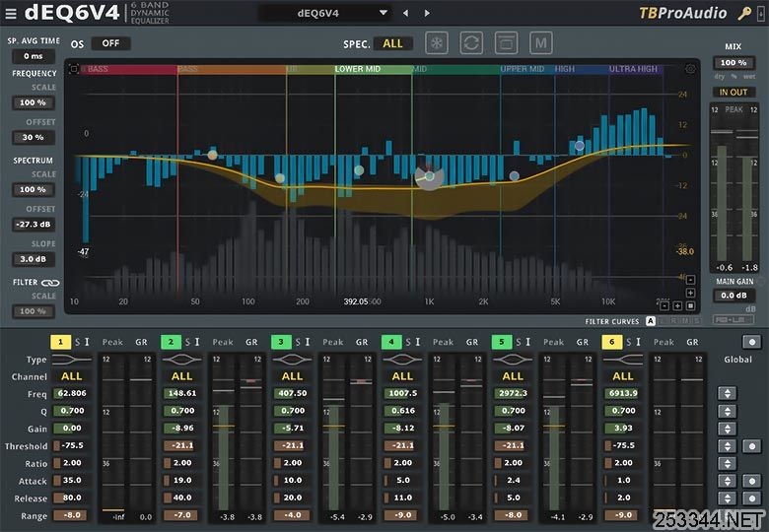Toggle band 1 enable button
The height and width of the screenshot is (532, 769).
pyautogui.click(x=61, y=342)
